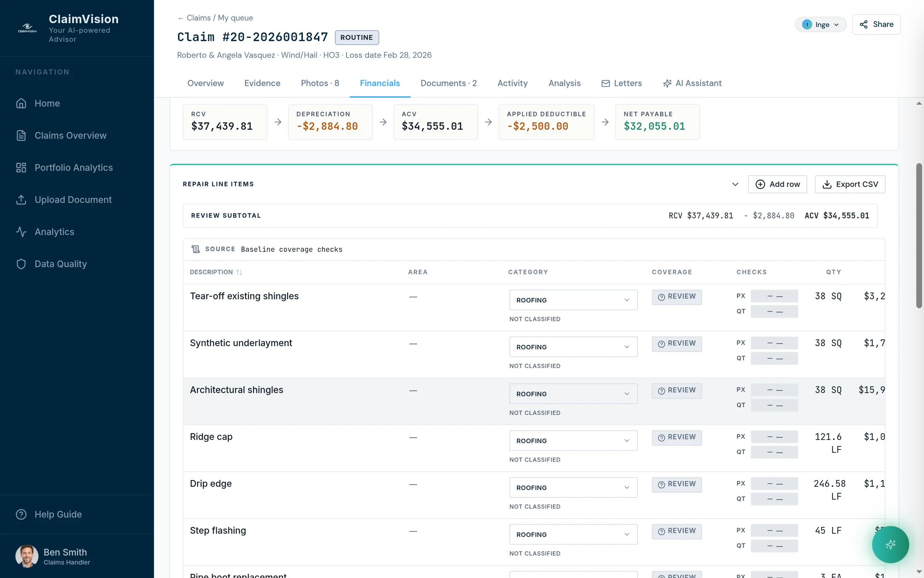
Task: Open category dropdown for Step flashing
Action: click(x=573, y=534)
